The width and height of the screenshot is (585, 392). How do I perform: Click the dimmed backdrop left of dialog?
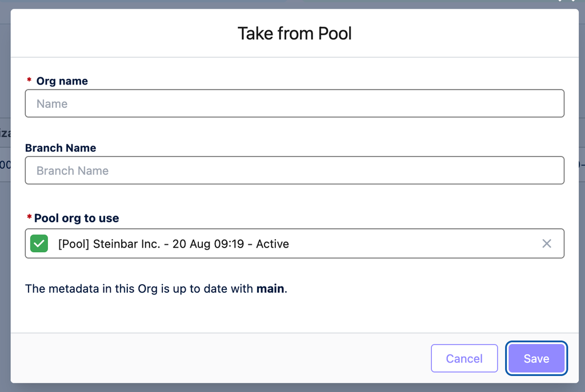click(x=5, y=257)
